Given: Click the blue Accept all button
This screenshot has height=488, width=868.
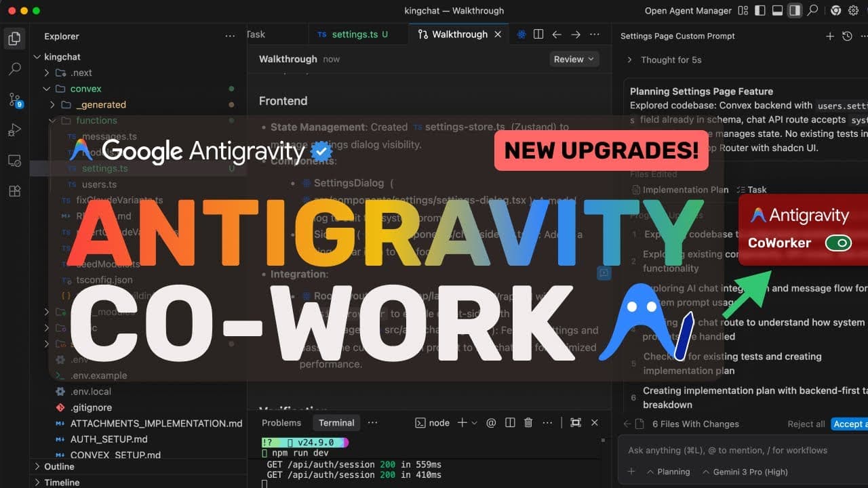Looking at the screenshot, I should coord(849,424).
